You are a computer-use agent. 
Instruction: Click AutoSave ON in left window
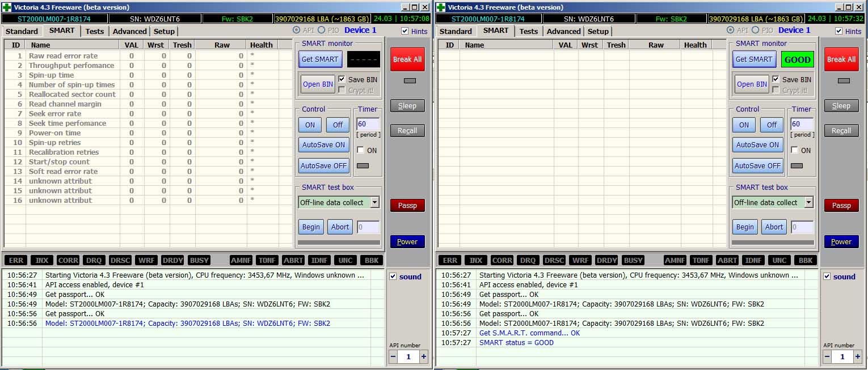click(323, 144)
